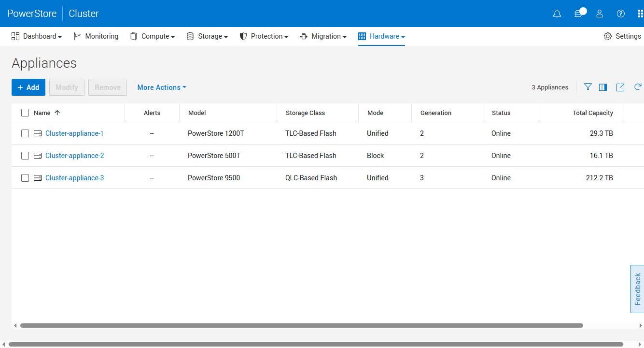
Task: Click the 3 Appliances count label
Action: [550, 87]
